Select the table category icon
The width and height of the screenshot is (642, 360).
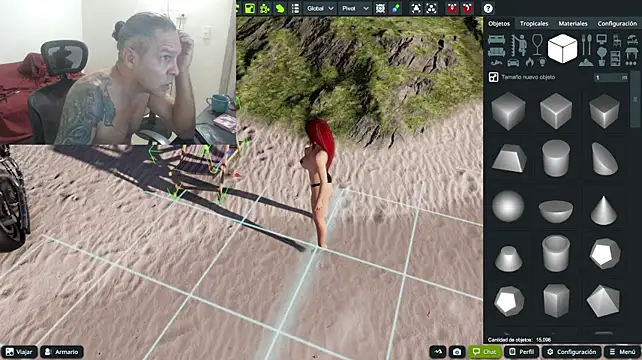[x=632, y=53]
